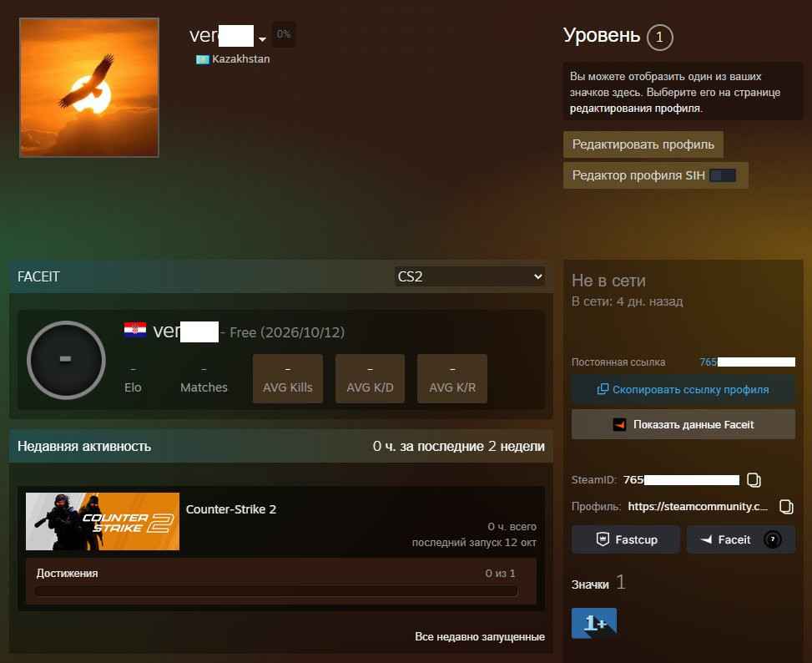Open the Counter-Strike 2 title link
Image resolution: width=812 pixels, height=663 pixels.
pyautogui.click(x=231, y=509)
